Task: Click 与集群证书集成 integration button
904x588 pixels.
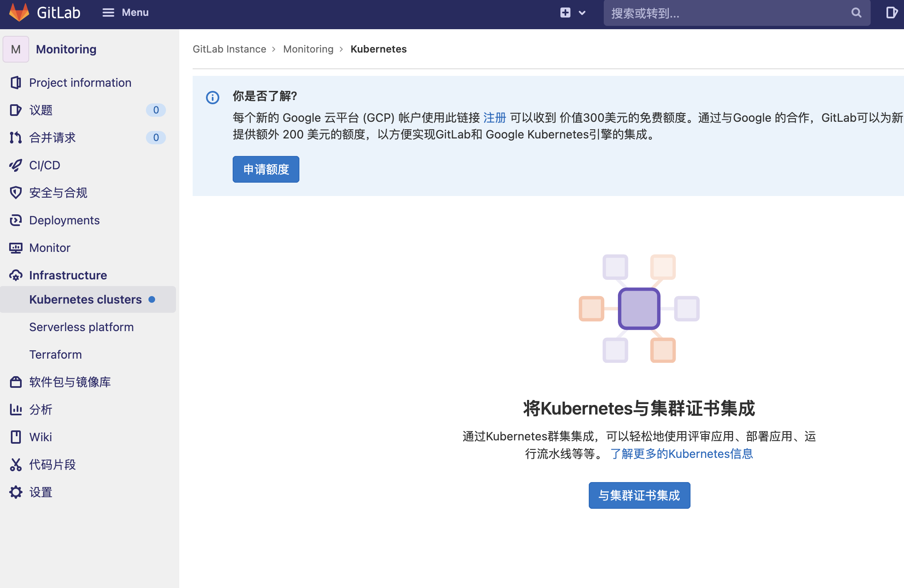Action: [x=639, y=495]
